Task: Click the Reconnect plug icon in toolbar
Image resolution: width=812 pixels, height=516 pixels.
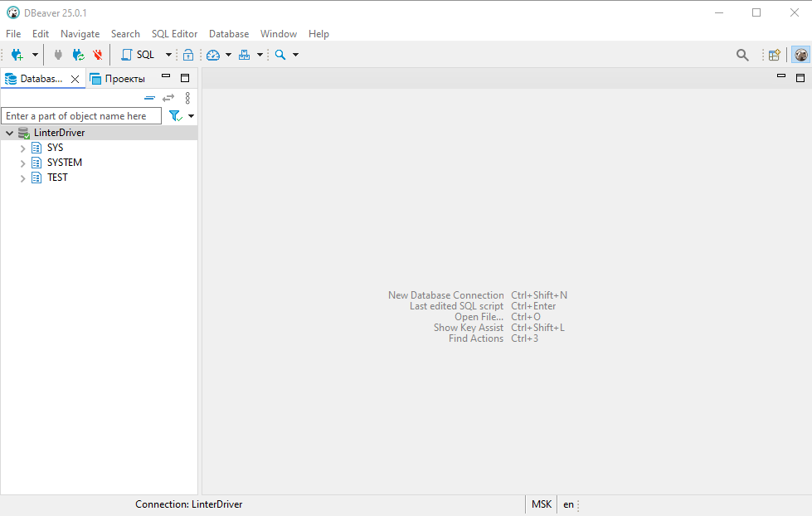Action: click(x=78, y=55)
